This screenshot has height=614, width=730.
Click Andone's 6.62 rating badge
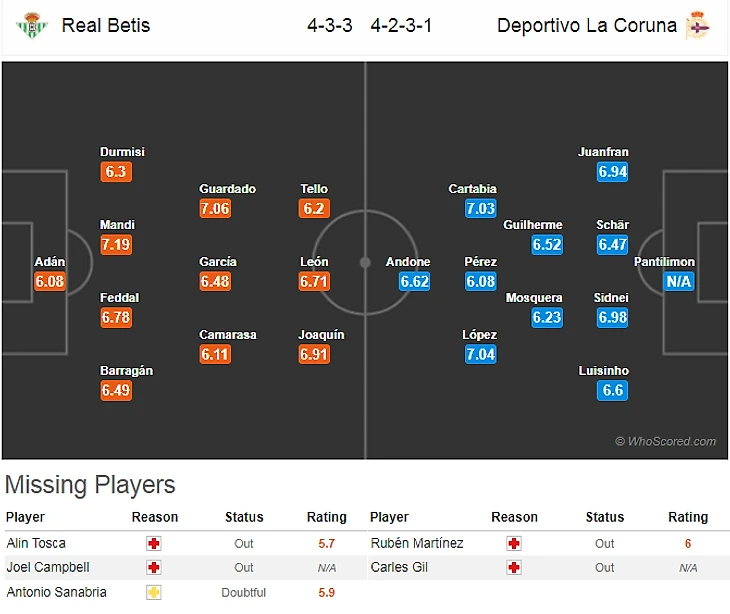coord(414,281)
